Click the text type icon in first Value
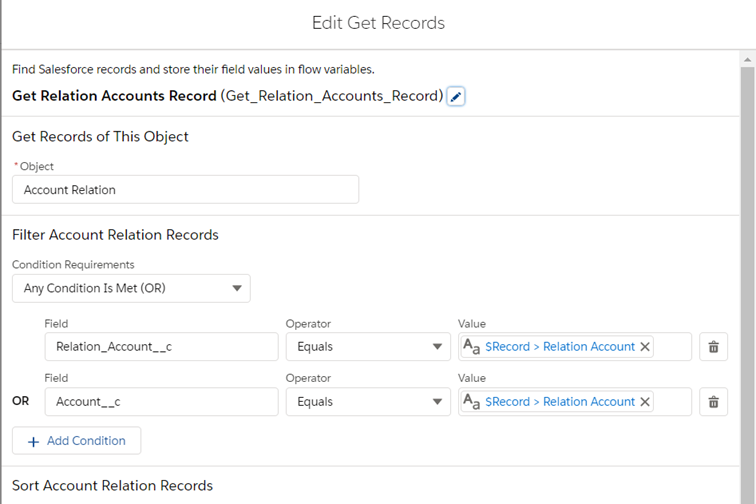 pos(472,347)
